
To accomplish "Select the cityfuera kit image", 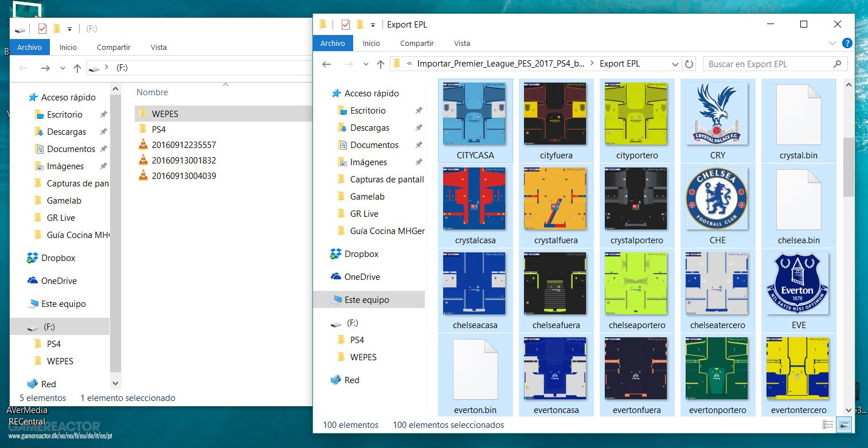I will tap(555, 114).
